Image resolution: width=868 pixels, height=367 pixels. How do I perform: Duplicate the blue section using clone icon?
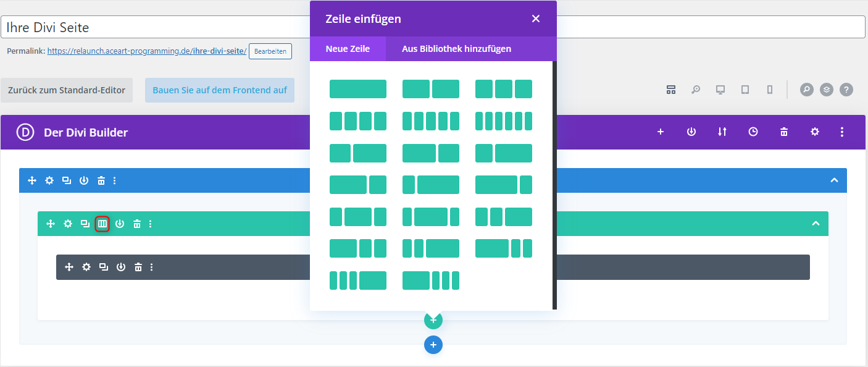[x=67, y=180]
